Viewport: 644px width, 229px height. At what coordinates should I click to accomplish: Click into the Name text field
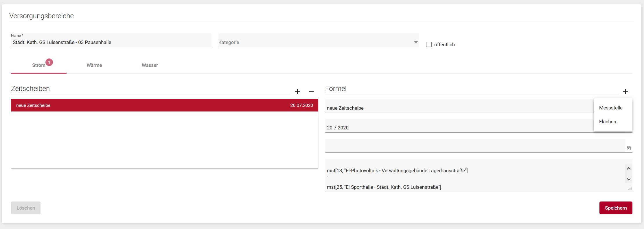[x=111, y=42]
